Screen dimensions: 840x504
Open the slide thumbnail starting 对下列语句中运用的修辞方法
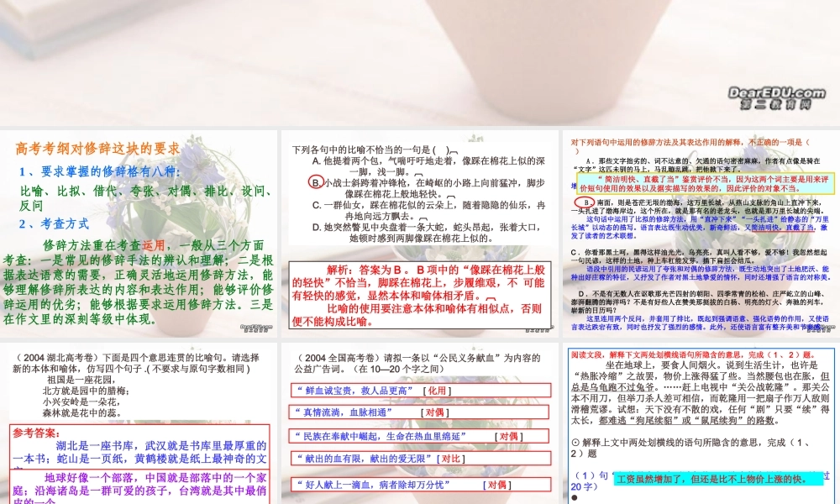(x=701, y=234)
